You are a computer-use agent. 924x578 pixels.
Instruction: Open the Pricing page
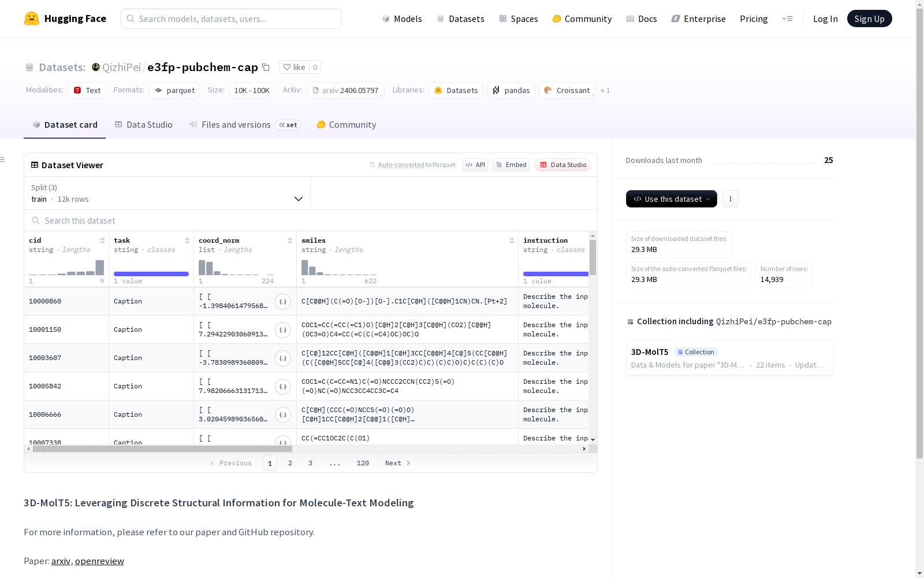754,18
